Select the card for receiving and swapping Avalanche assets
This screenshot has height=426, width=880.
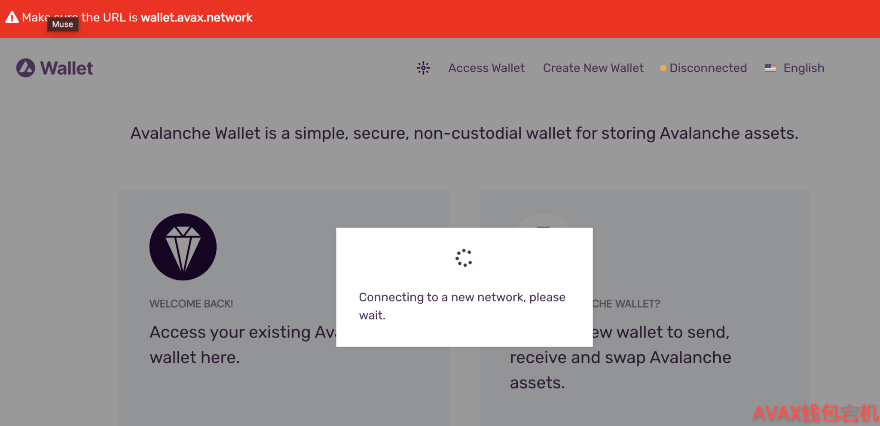coord(644,308)
